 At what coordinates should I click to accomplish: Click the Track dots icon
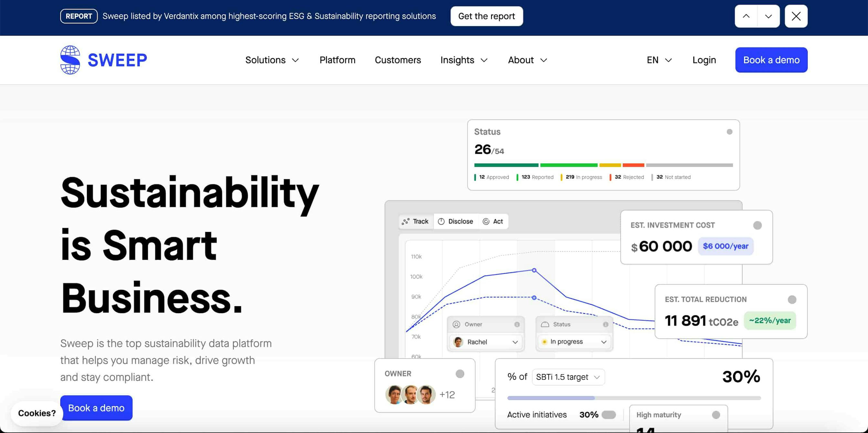[x=405, y=222]
